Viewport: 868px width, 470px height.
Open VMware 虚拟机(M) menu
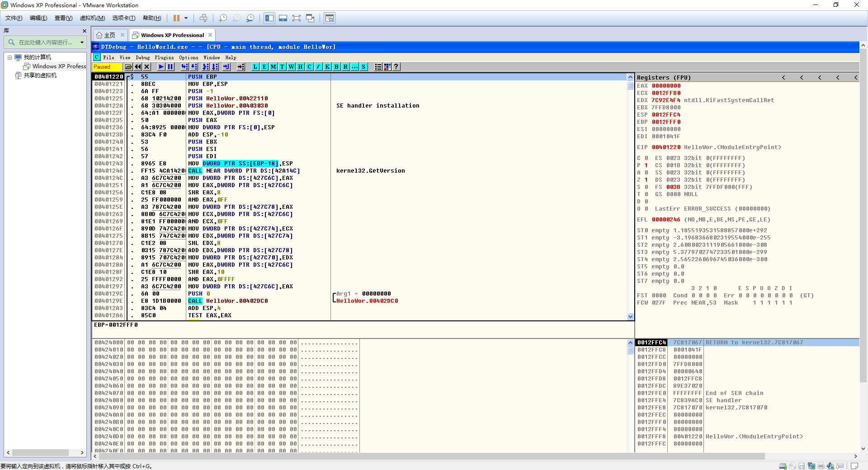(x=92, y=18)
